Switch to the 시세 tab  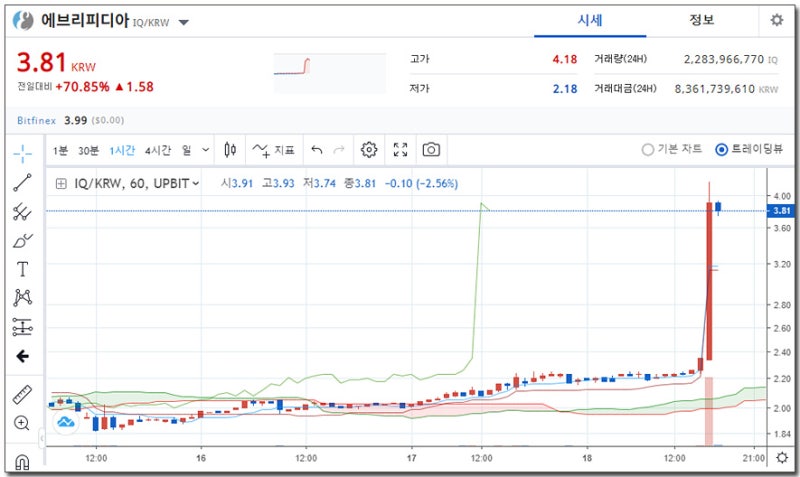(x=590, y=20)
